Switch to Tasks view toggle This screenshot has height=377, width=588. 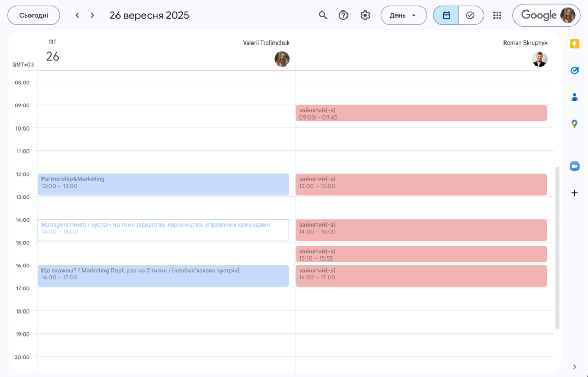tap(470, 15)
